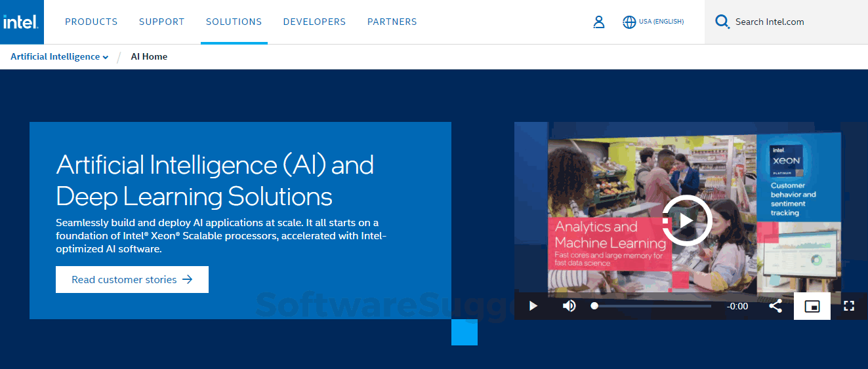Mute the video volume
This screenshot has height=369, width=868.
tap(569, 306)
